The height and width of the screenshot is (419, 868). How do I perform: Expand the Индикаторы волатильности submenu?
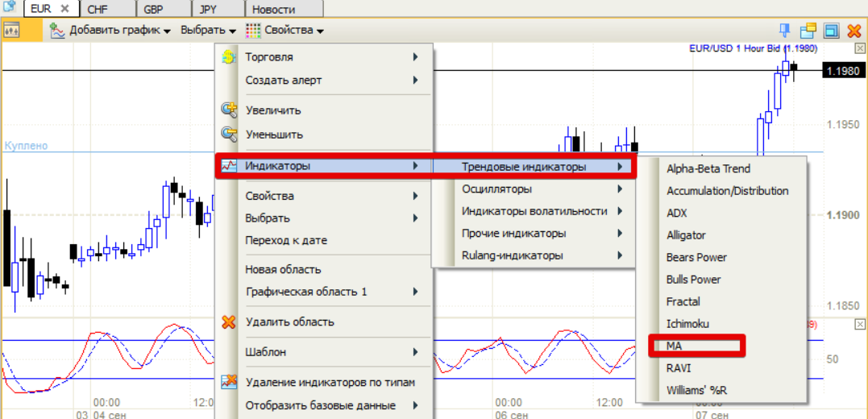pos(532,211)
